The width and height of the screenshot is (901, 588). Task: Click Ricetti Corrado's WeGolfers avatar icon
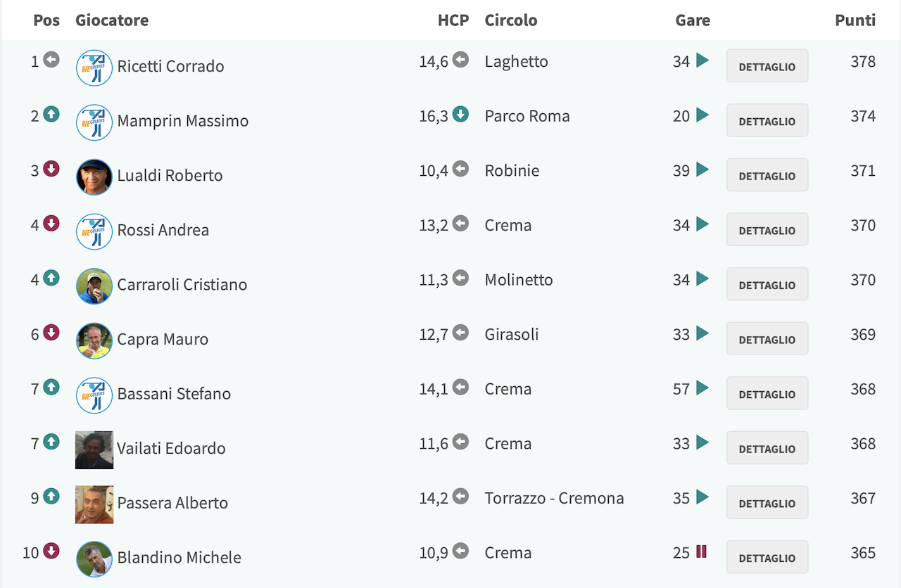[94, 68]
